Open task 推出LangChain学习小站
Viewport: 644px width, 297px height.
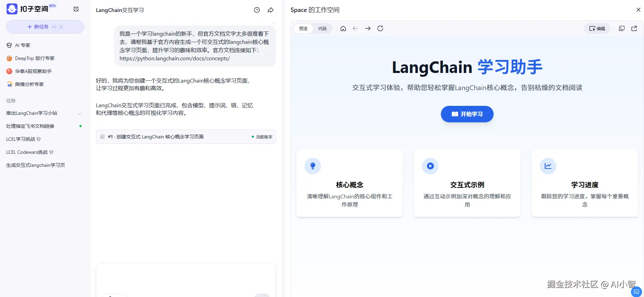coord(32,113)
